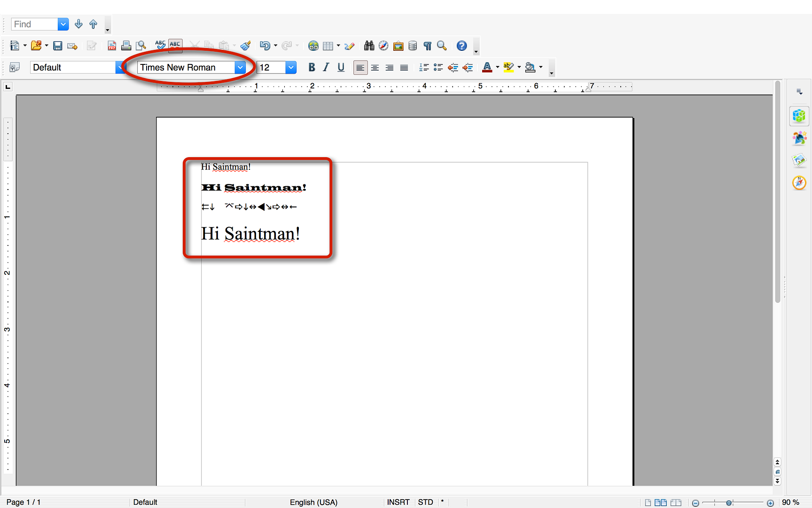Image resolution: width=812 pixels, height=508 pixels.
Task: Open Find & Replace binoculars icon
Action: coord(369,46)
